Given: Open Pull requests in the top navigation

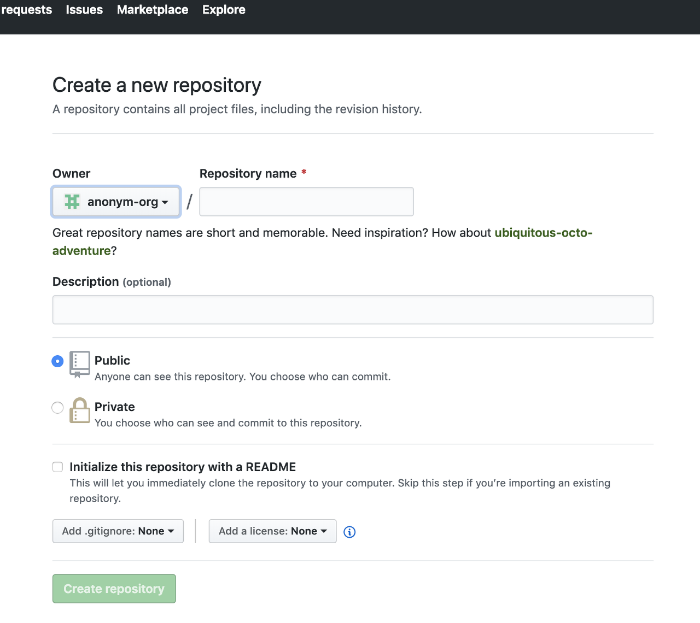Looking at the screenshot, I should [x=27, y=10].
